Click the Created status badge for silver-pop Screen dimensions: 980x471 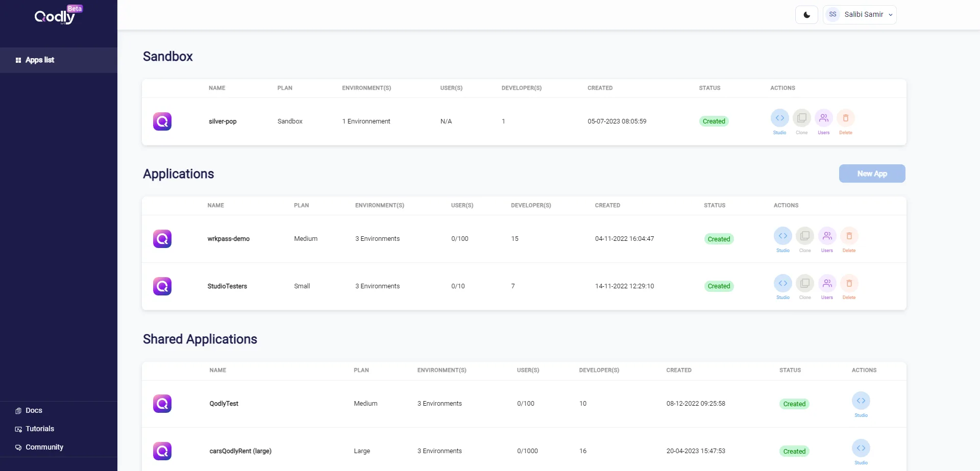point(714,121)
